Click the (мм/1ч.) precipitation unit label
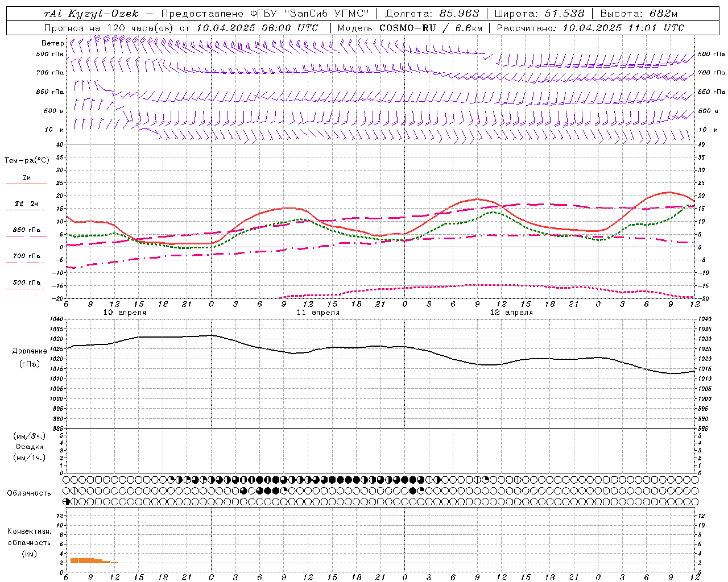 coord(30,458)
